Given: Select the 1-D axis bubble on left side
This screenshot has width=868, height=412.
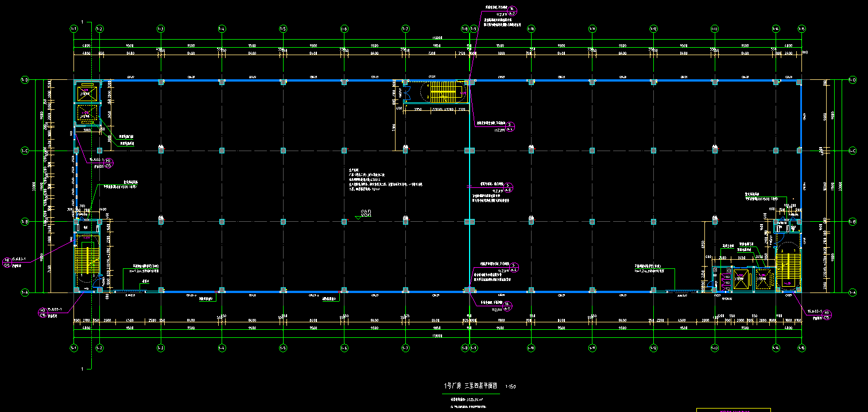Looking at the screenshot, I should (x=25, y=80).
